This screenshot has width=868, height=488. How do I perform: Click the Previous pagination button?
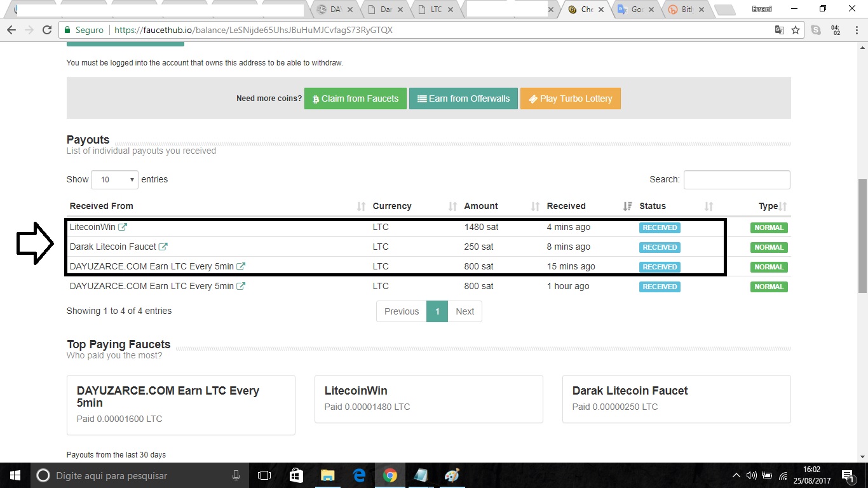pos(402,311)
